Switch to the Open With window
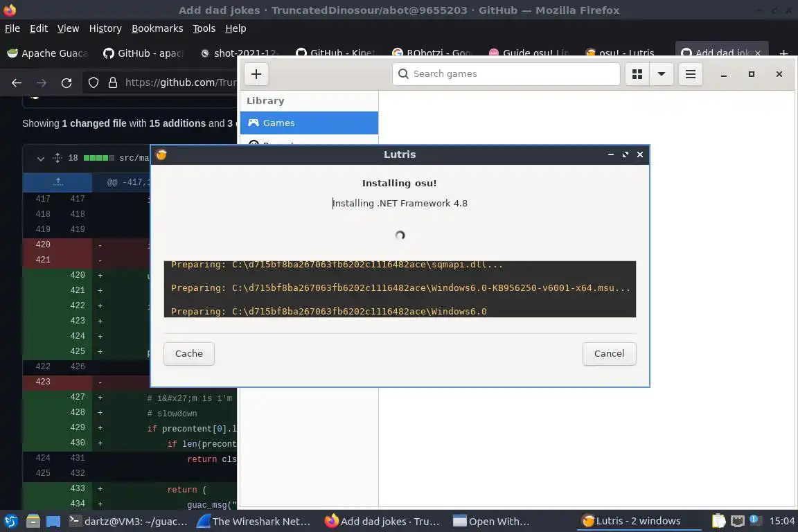The width and height of the screenshot is (798, 532). (492, 522)
